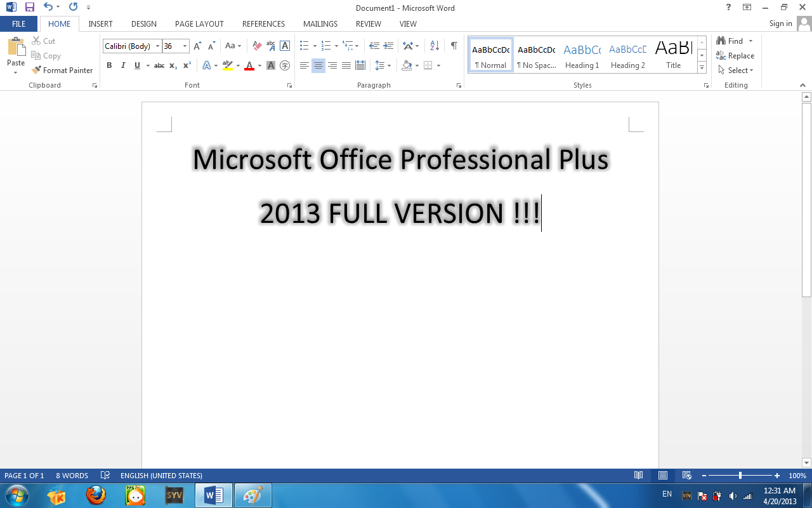Open the bullet list dropdown
812x508 pixels.
(x=315, y=46)
